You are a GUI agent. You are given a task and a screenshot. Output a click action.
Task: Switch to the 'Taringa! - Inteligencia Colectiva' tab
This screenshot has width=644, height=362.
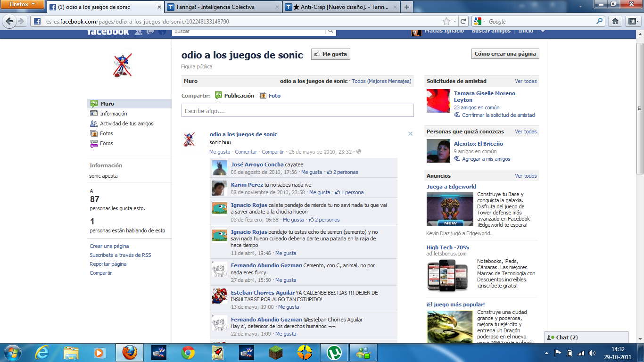coord(223,7)
